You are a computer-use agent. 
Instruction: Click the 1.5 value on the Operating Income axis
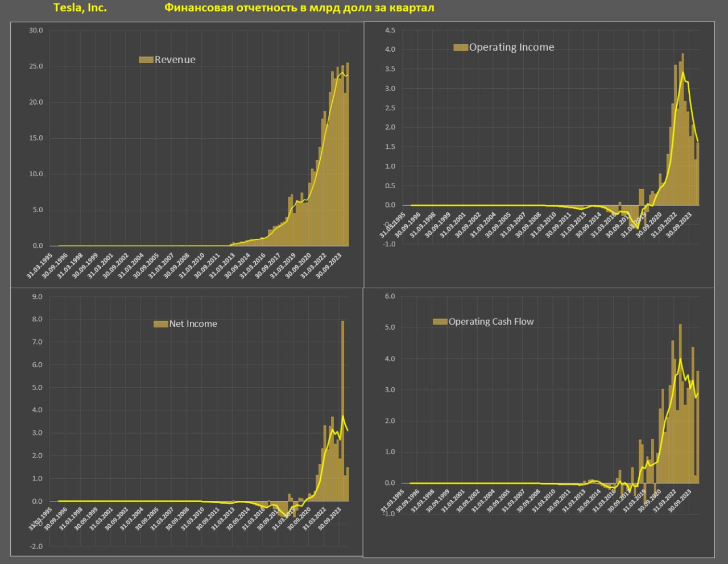(x=390, y=147)
